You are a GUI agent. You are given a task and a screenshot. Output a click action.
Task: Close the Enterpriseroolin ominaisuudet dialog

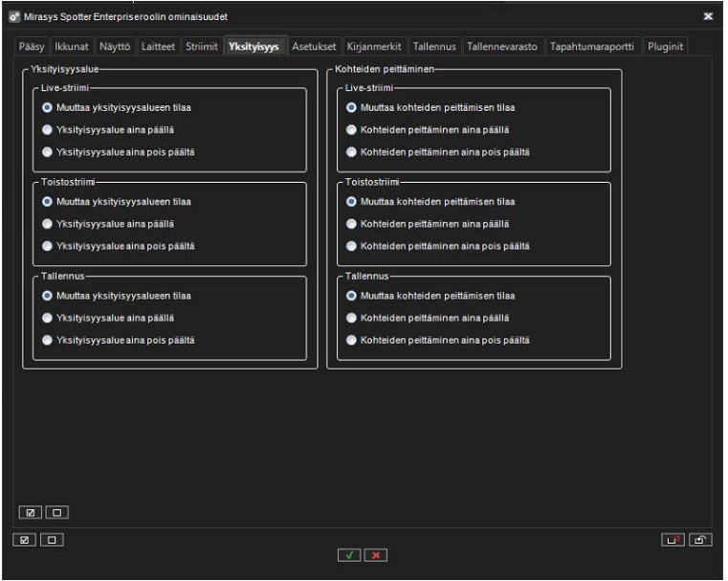(708, 16)
